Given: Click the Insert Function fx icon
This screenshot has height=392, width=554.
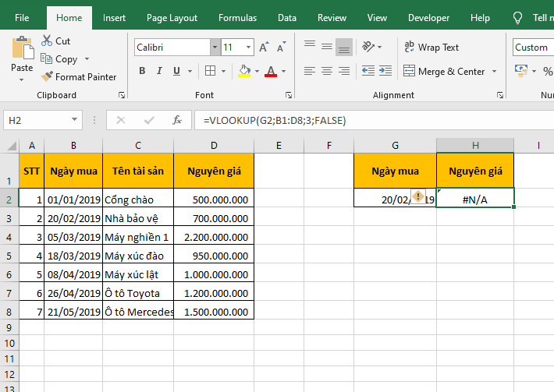Looking at the screenshot, I should coord(177,121).
